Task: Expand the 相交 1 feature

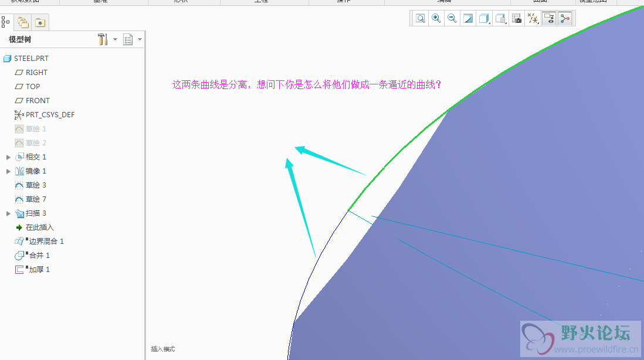Action: point(8,157)
